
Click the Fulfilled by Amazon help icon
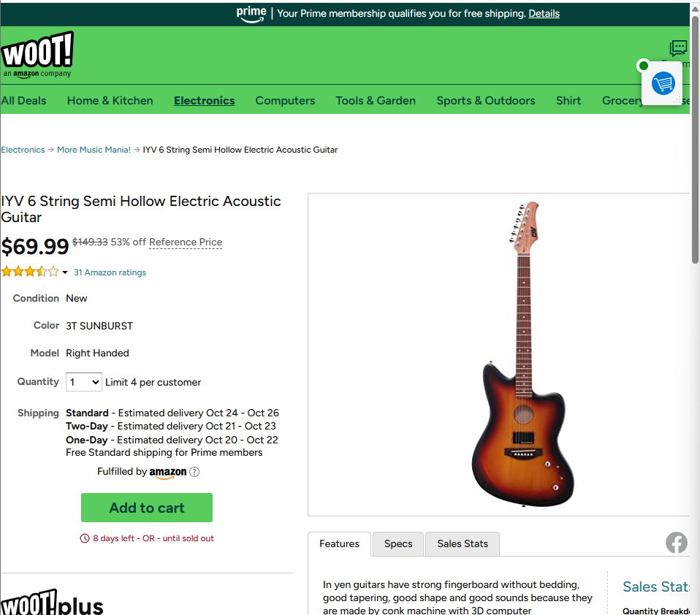194,472
